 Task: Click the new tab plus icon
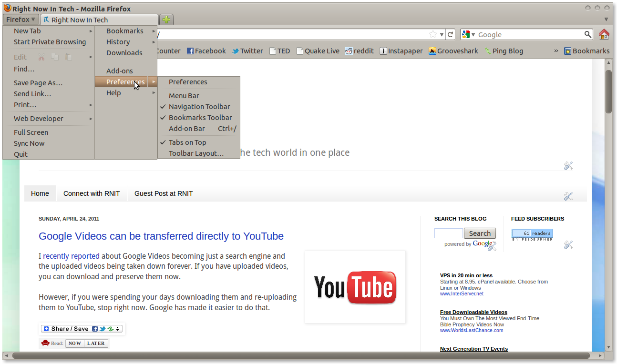pyautogui.click(x=166, y=20)
